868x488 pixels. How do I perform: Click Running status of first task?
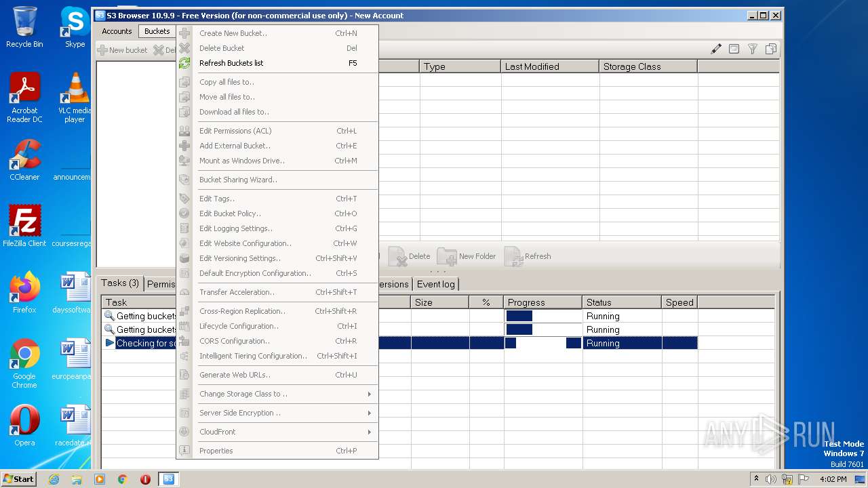[603, 316]
